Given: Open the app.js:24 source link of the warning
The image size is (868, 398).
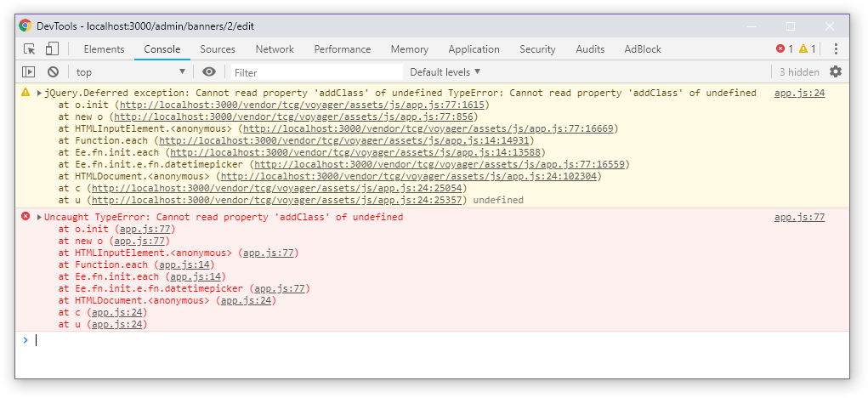Looking at the screenshot, I should pyautogui.click(x=799, y=93).
